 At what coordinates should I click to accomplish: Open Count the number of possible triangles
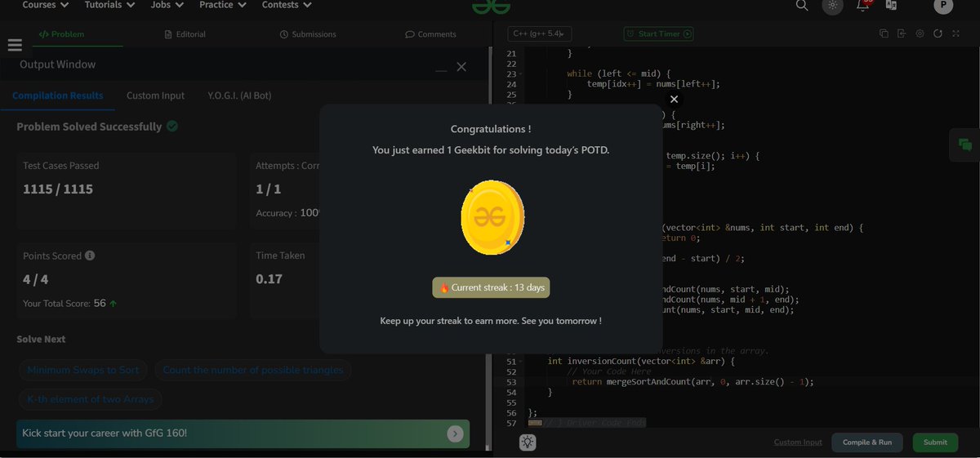253,370
